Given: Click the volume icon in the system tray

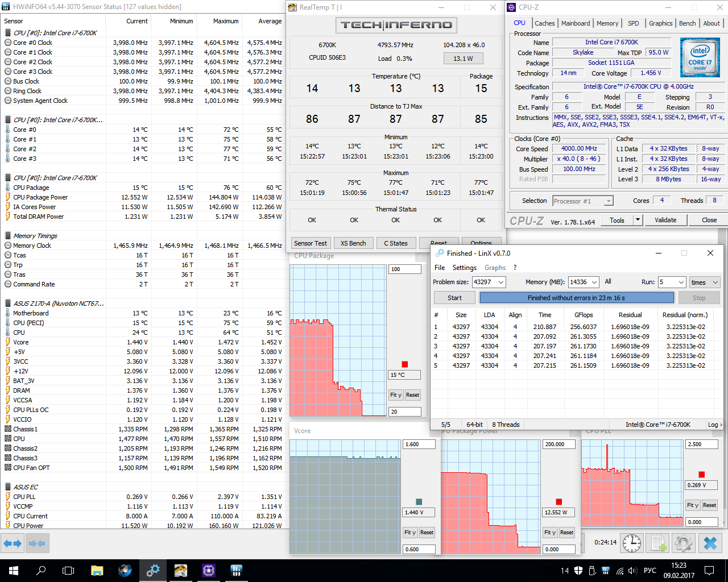Looking at the screenshot, I should [x=632, y=571].
